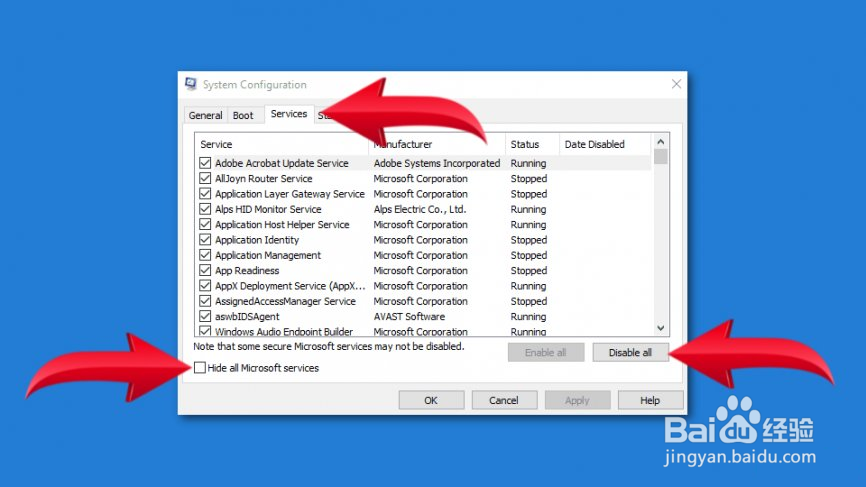Click the services list scroll down arrow
The image size is (866, 487).
661,328
